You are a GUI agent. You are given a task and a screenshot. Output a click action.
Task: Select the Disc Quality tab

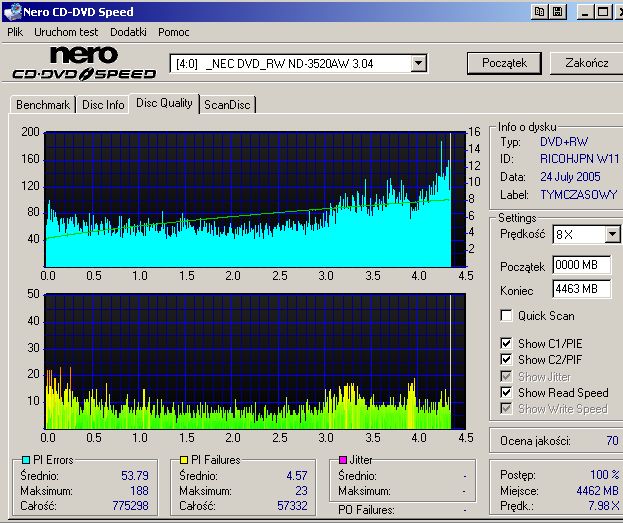(164, 103)
